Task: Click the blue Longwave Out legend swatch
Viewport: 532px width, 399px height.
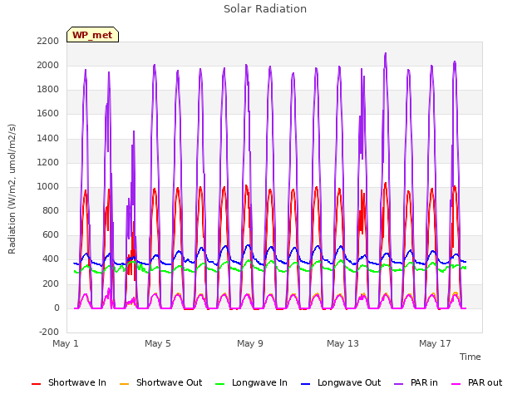Action: 305,384
